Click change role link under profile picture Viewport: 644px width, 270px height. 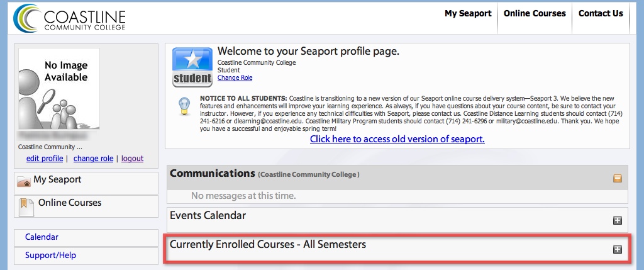93,159
